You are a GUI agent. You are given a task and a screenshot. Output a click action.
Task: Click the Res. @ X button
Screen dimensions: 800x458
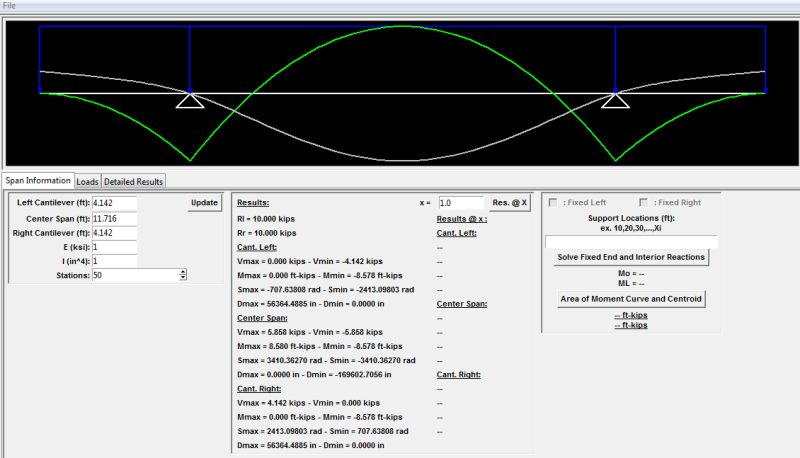click(510, 203)
